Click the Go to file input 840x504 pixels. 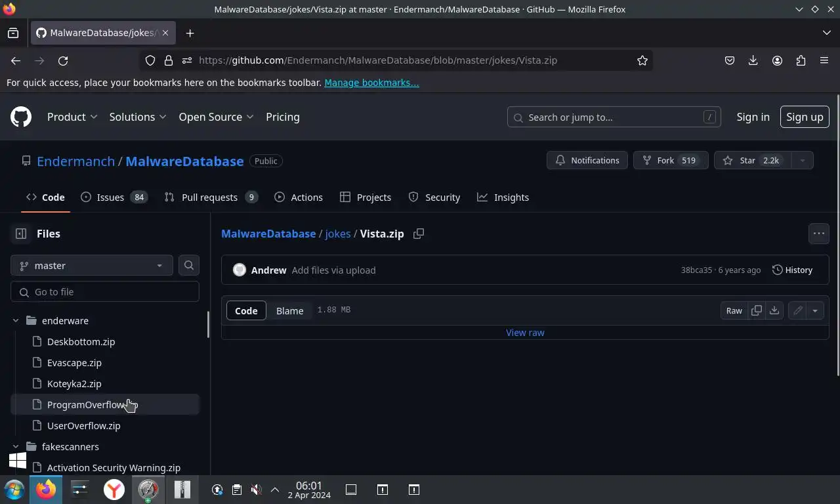pos(105,291)
